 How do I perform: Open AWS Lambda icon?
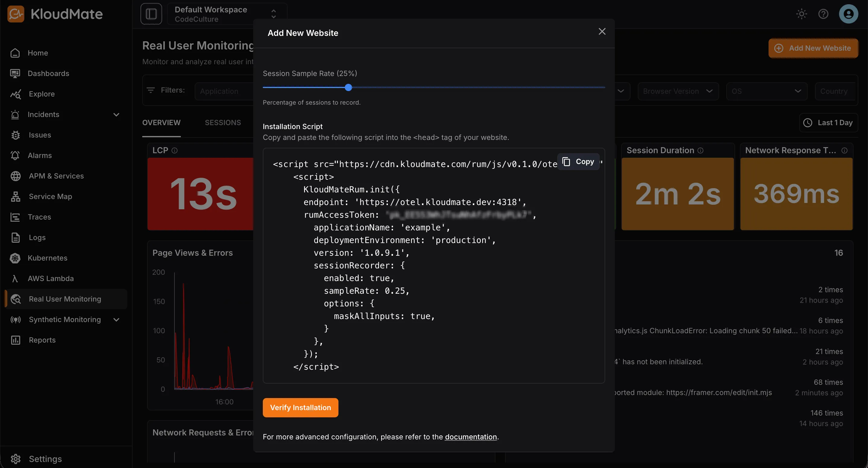click(15, 279)
